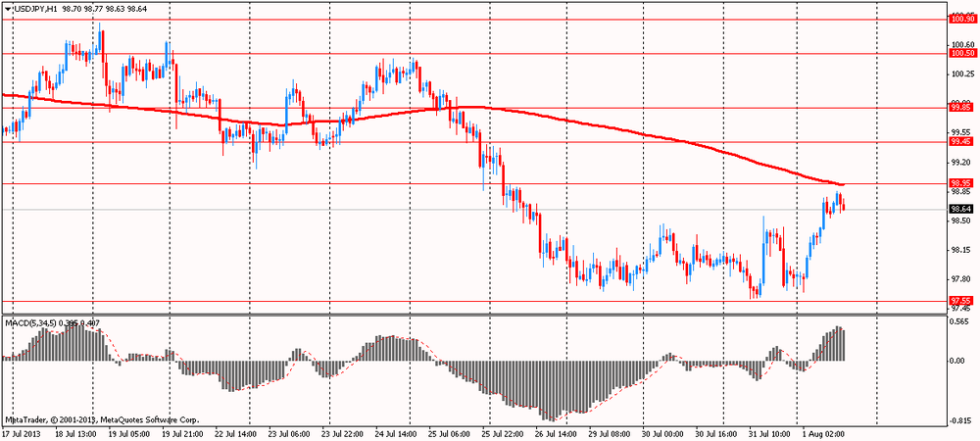Click the 100.60 value on the price scale
The image size is (980, 441).
[x=962, y=45]
